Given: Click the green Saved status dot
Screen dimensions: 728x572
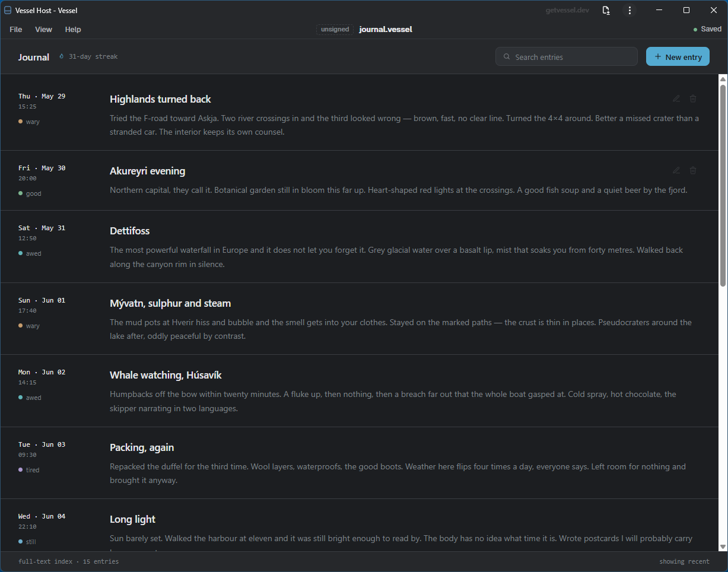Looking at the screenshot, I should coord(695,30).
